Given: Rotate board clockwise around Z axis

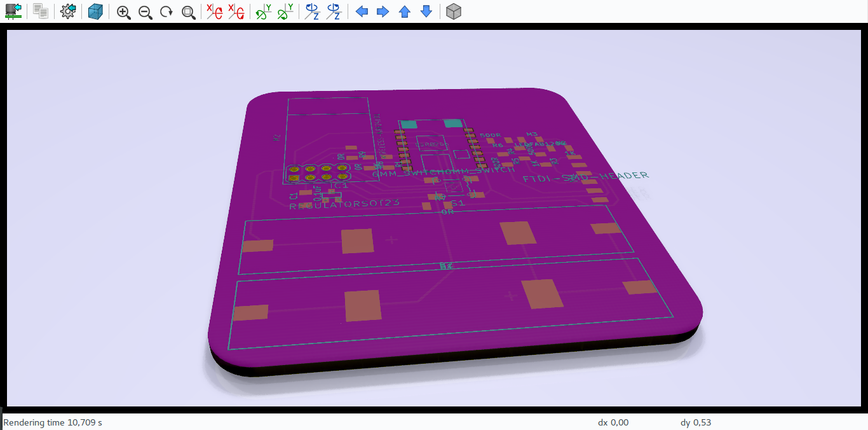Looking at the screenshot, I should click(x=311, y=11).
